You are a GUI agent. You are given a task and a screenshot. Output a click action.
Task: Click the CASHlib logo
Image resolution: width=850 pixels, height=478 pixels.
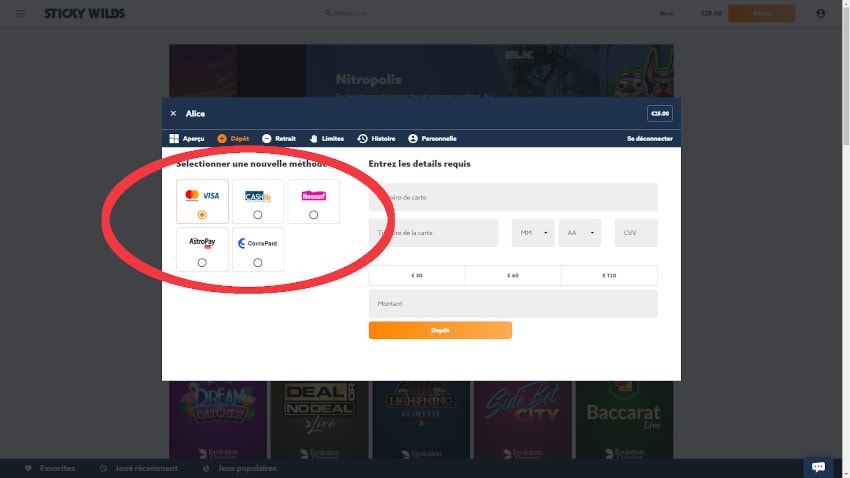point(258,196)
